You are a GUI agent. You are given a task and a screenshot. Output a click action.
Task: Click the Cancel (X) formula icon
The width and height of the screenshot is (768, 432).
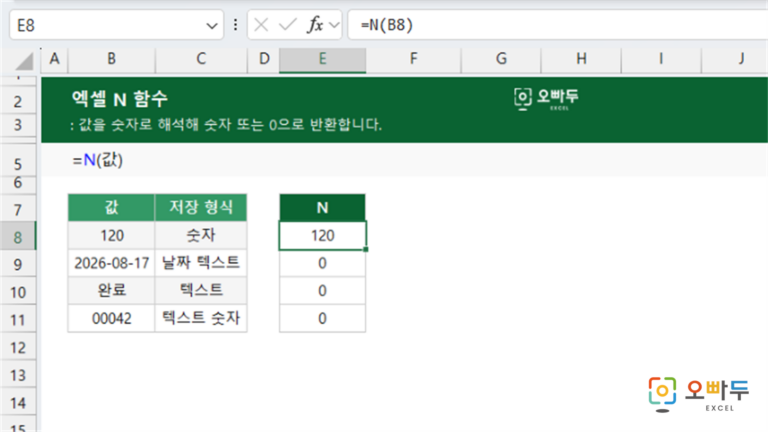pyautogui.click(x=261, y=25)
